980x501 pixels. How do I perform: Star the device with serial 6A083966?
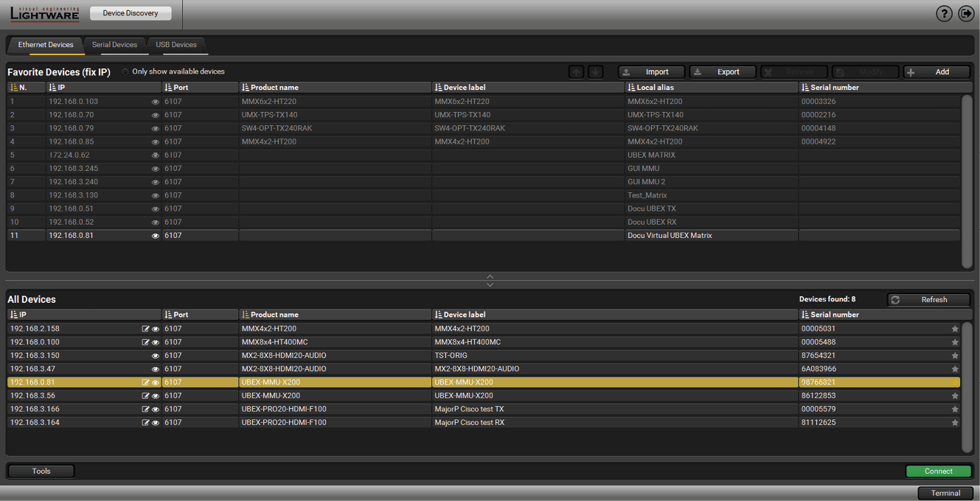click(x=955, y=369)
